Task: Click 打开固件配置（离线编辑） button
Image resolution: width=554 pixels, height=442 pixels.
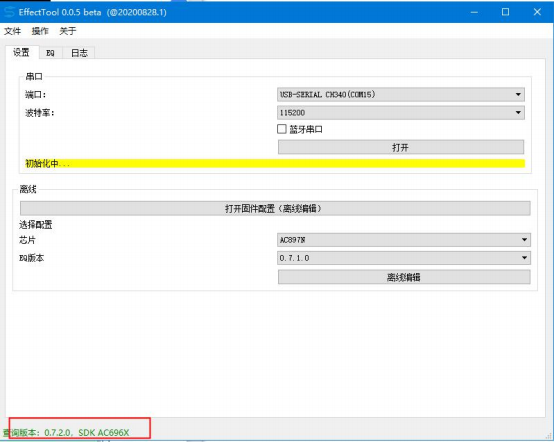Action: coord(275,208)
